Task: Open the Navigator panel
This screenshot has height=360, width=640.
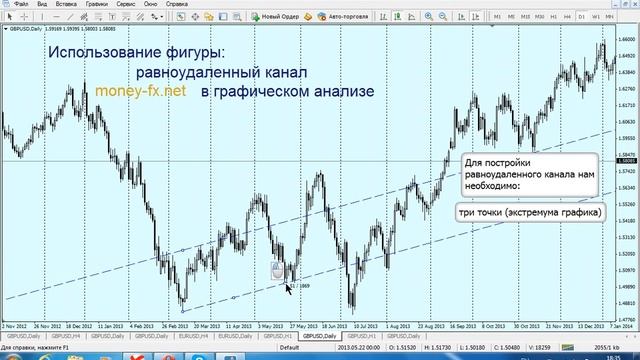Action: pyautogui.click(x=209, y=17)
